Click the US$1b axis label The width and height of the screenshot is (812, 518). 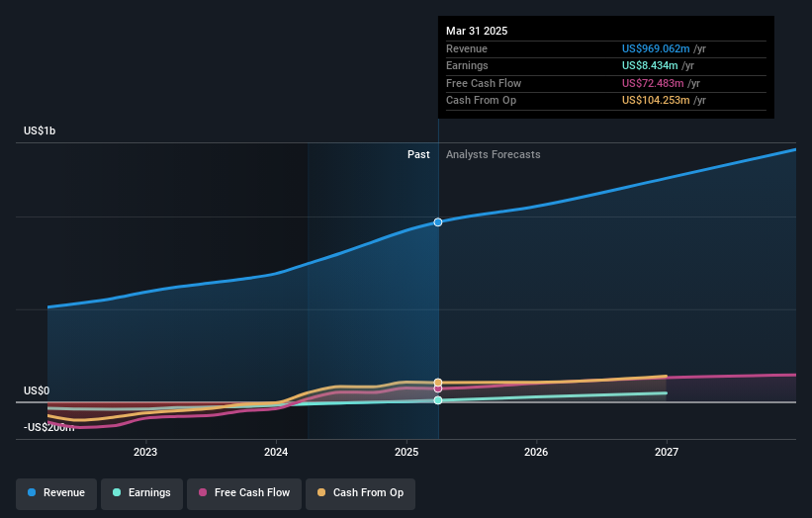[40, 130]
